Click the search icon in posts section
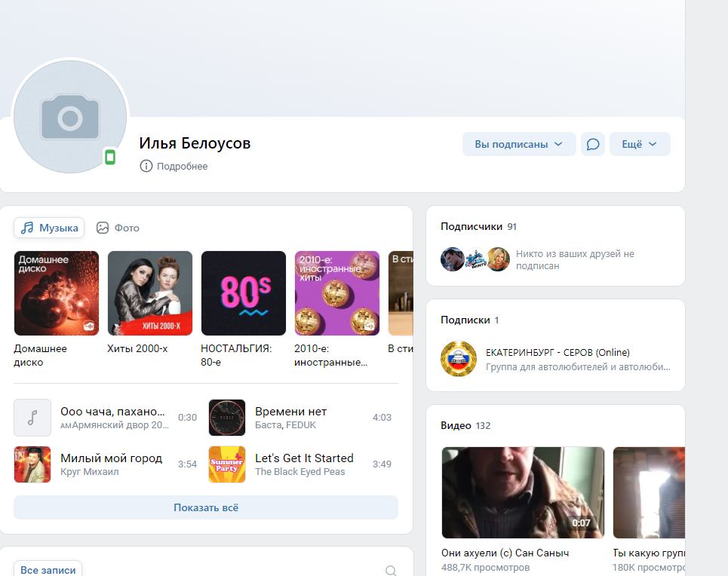 [x=391, y=571]
